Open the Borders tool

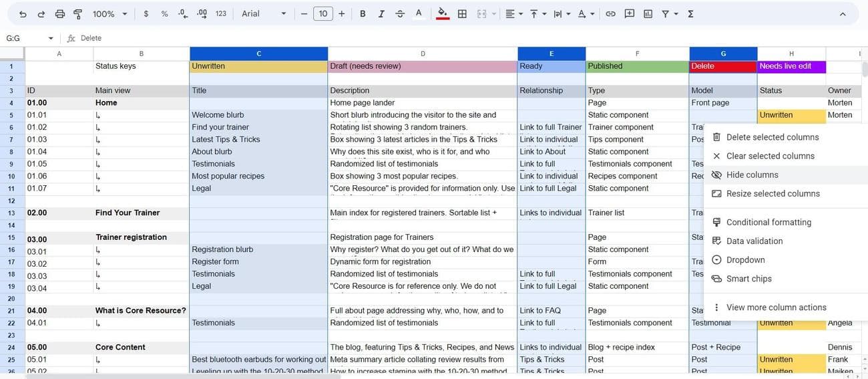pyautogui.click(x=462, y=14)
